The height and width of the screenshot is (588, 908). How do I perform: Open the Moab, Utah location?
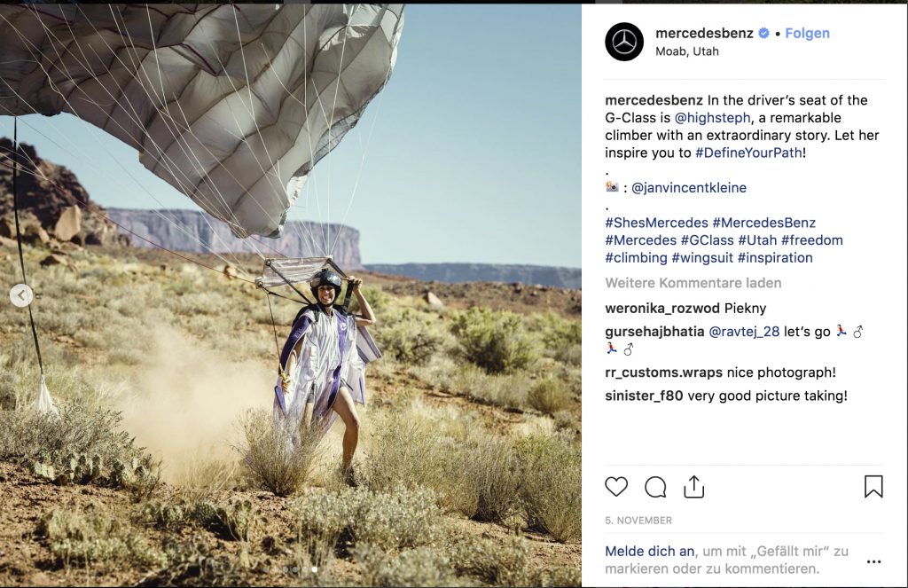coord(687,51)
